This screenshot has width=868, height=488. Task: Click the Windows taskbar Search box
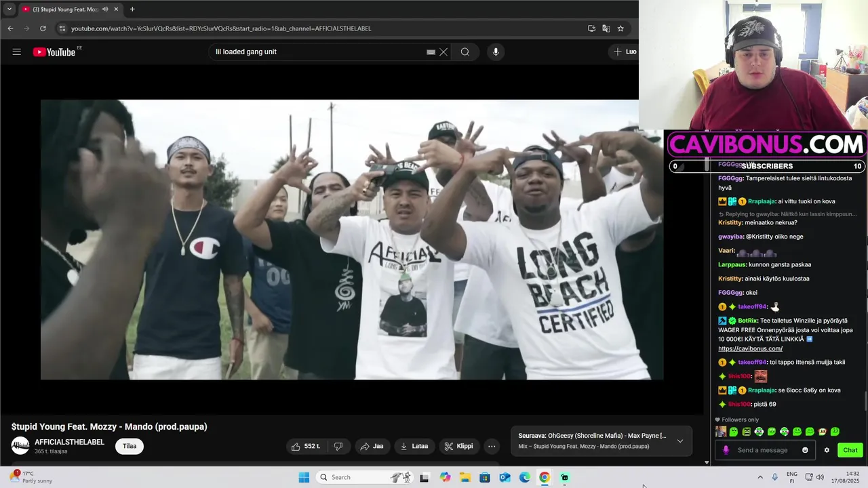tap(365, 477)
